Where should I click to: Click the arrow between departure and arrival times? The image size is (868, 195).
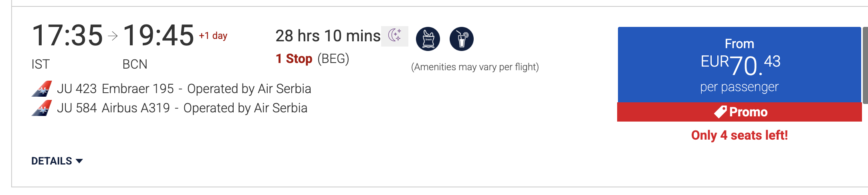(x=113, y=36)
